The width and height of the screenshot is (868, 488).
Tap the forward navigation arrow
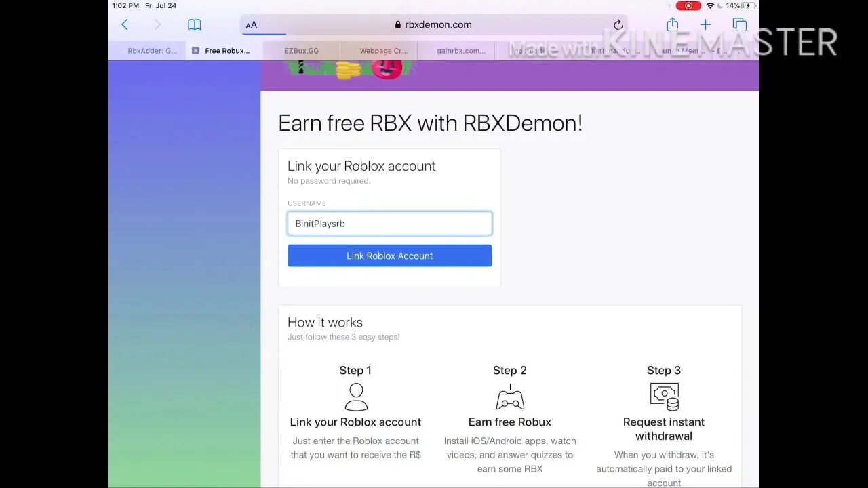point(157,25)
